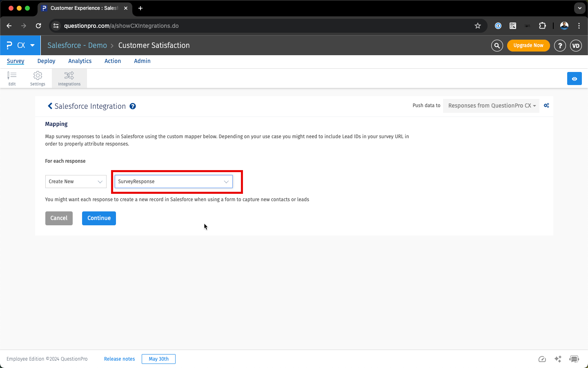Open the browser Extensions puzzle icon

coord(542,26)
